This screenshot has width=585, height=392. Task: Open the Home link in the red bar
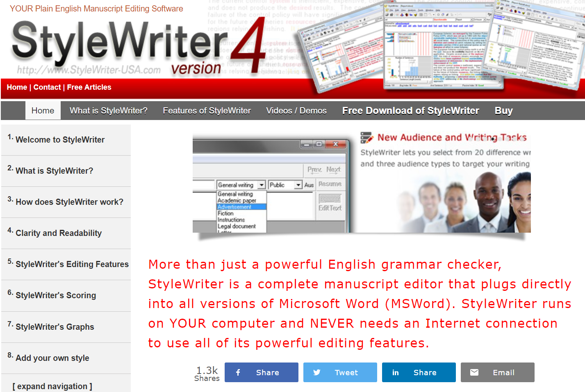point(17,87)
